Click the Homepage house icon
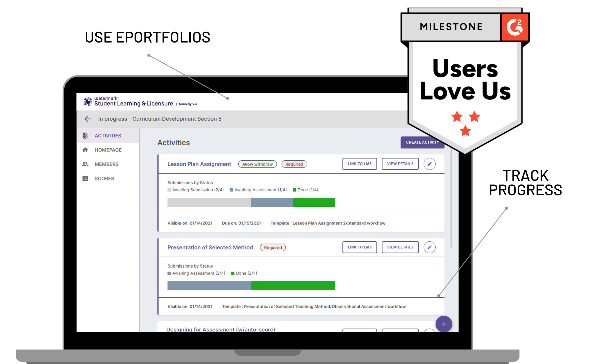 pos(85,150)
